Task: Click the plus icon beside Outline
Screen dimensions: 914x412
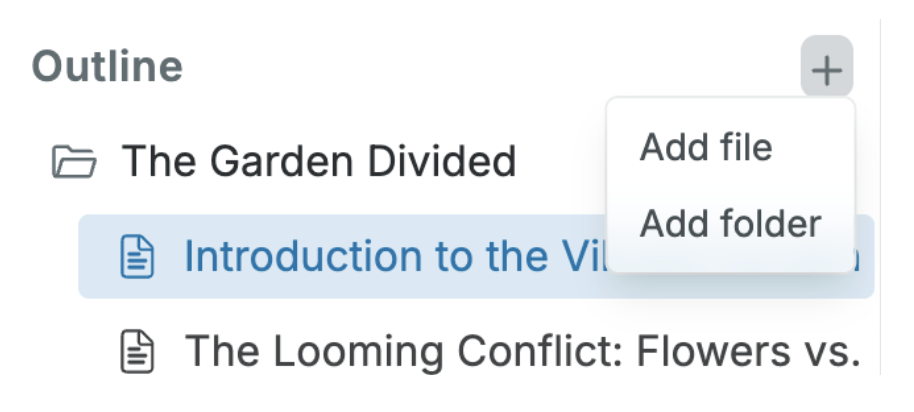Action: (x=826, y=70)
